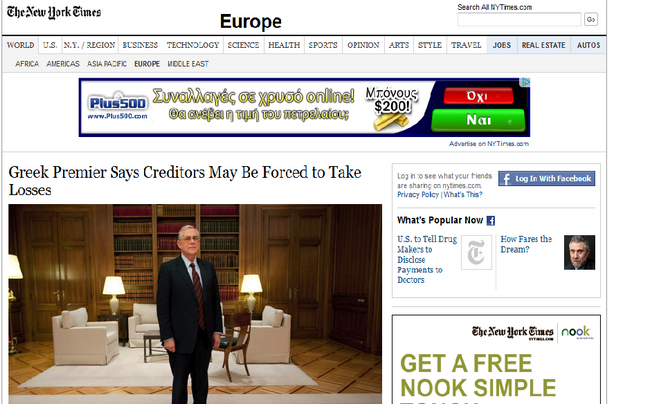The height and width of the screenshot is (404, 648).
Task: Open the Jobs section tab
Action: click(501, 45)
